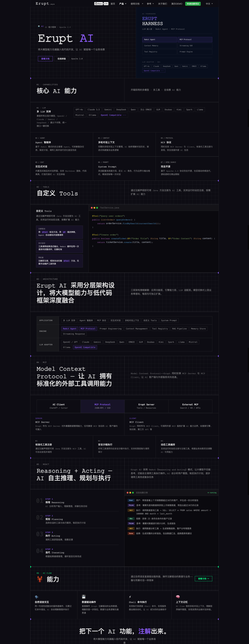Click the brain icon above 上下文记忆
Image resolution: width=249 pixels, height=644 pixels.
178,596
